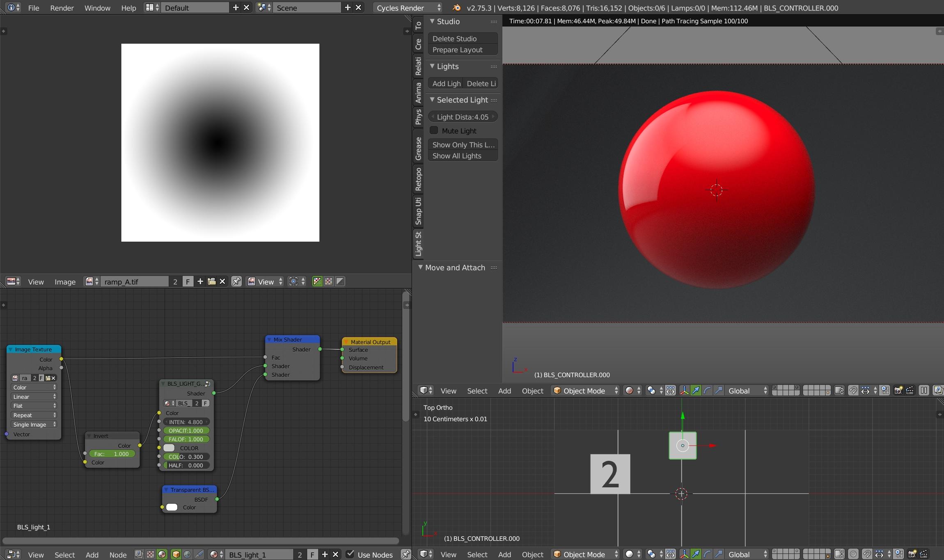Click the OpenGL render camera icon
The width and height of the screenshot is (944, 560).
(898, 391)
